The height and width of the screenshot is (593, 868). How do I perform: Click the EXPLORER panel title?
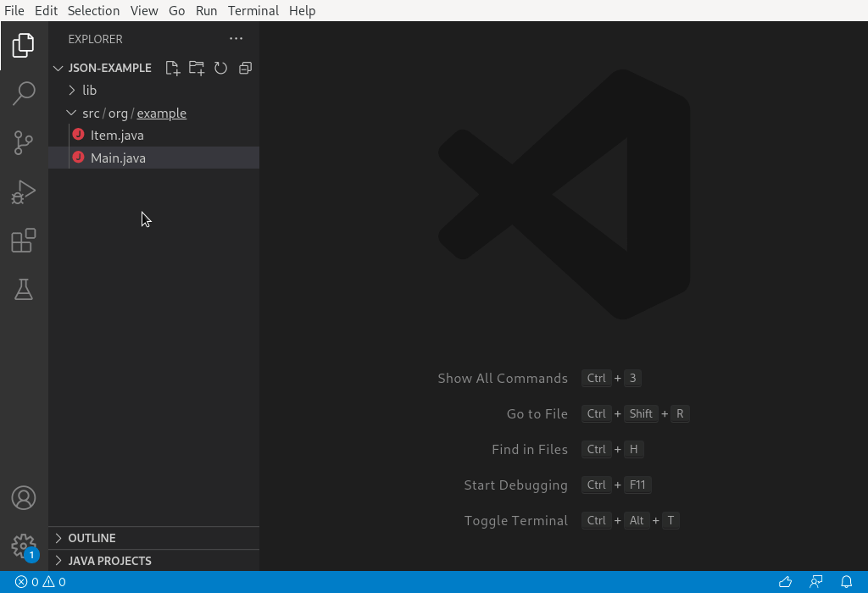tap(95, 39)
